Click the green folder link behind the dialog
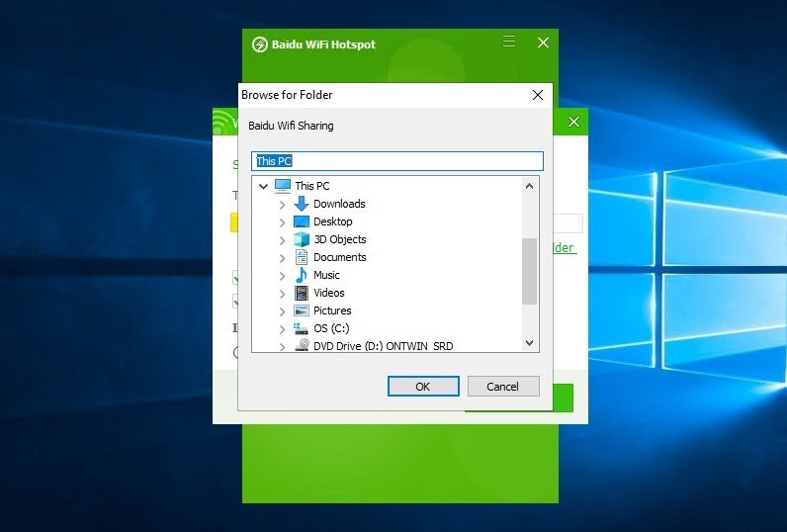Screen dimensions: 787x532 (565, 247)
